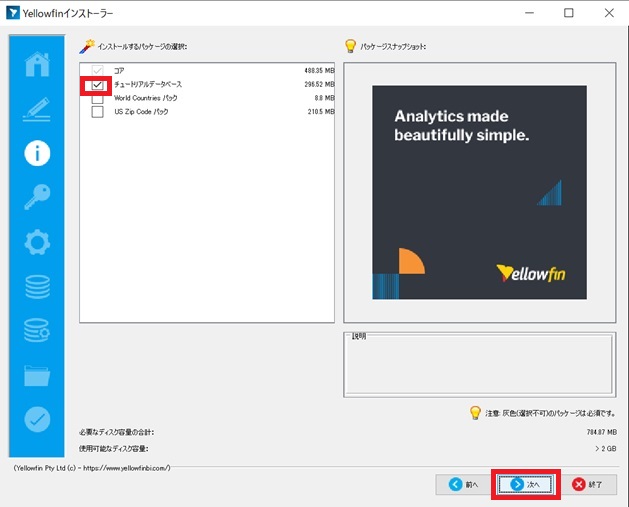Click the light bulb beside package snapshot heading
The width and height of the screenshot is (629, 507).
pyautogui.click(x=350, y=46)
